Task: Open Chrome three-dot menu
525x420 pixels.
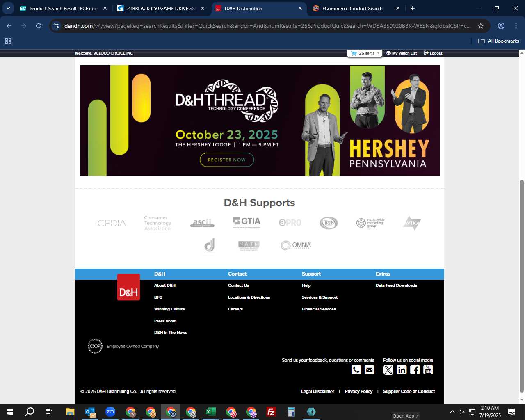Action: click(x=516, y=26)
